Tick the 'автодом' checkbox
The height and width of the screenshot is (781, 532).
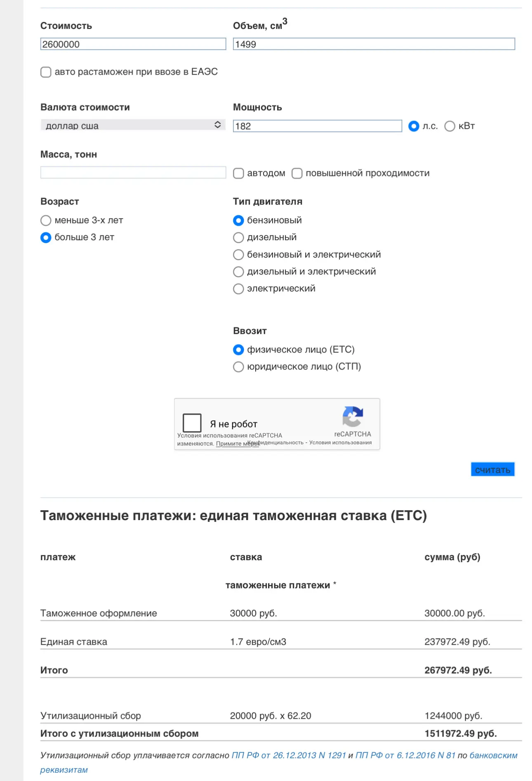pos(238,173)
